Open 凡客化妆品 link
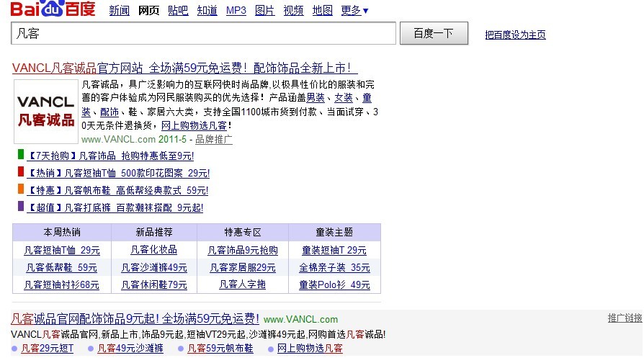This screenshot has height=363, width=644. (x=154, y=250)
